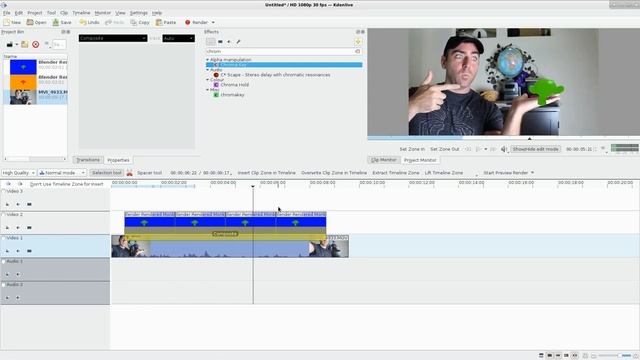Toggle the Video 3 track checkbox
The width and height of the screenshot is (640, 360).
pos(4,191)
